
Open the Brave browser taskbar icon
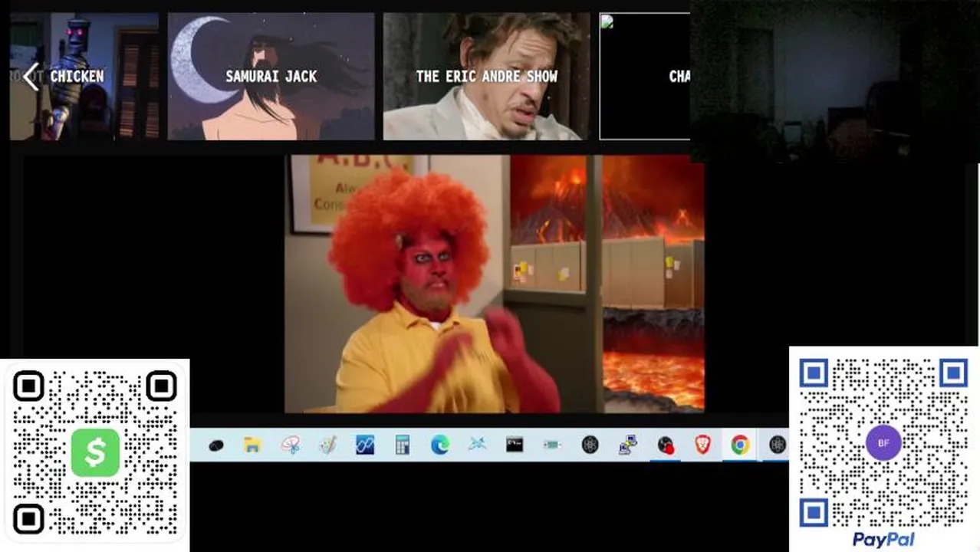point(702,445)
